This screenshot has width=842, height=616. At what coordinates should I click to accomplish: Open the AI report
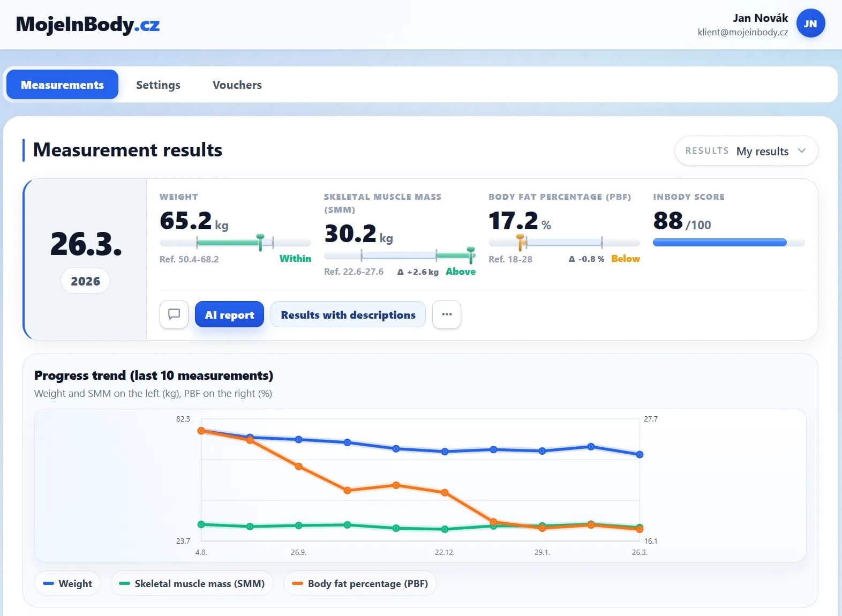coord(229,314)
